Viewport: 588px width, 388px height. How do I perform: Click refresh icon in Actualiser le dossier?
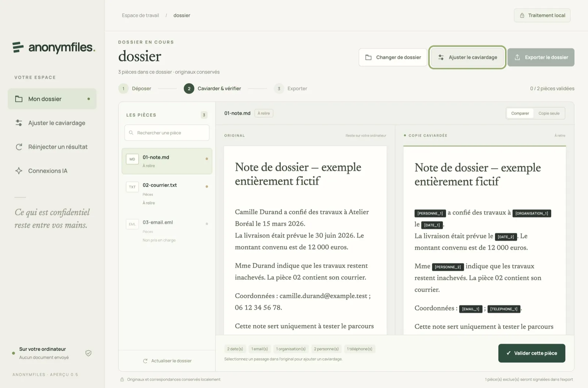145,361
